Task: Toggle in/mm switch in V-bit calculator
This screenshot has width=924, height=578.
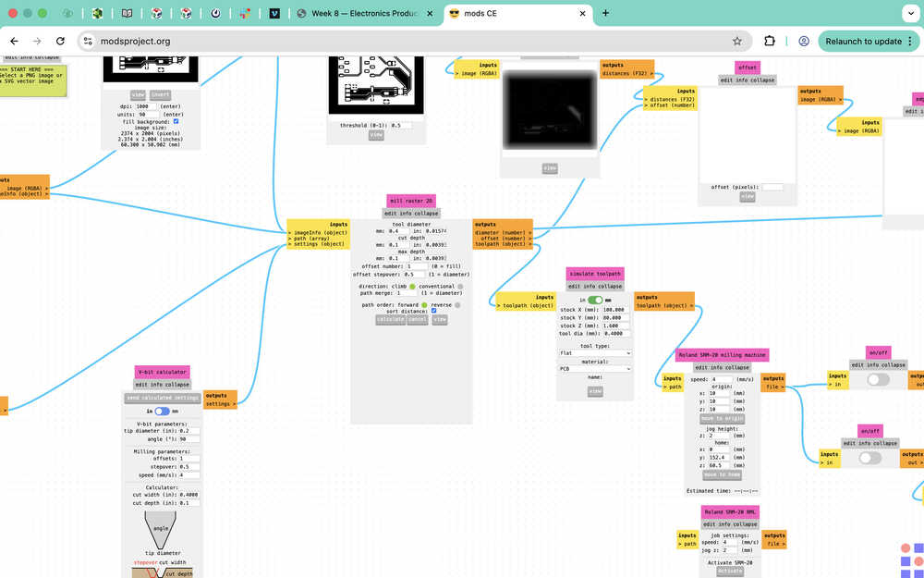Action: (x=162, y=412)
